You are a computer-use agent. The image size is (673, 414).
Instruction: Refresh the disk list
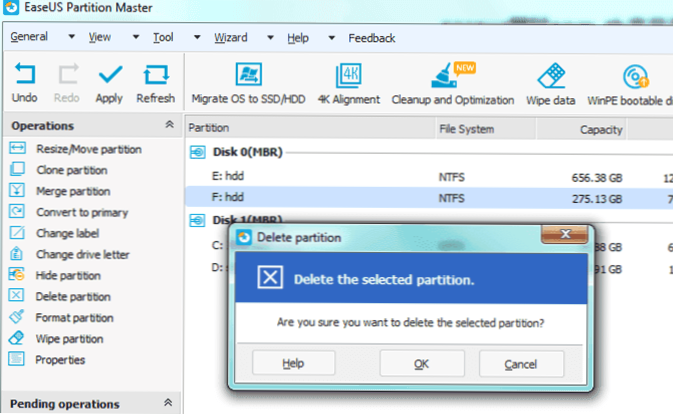156,75
